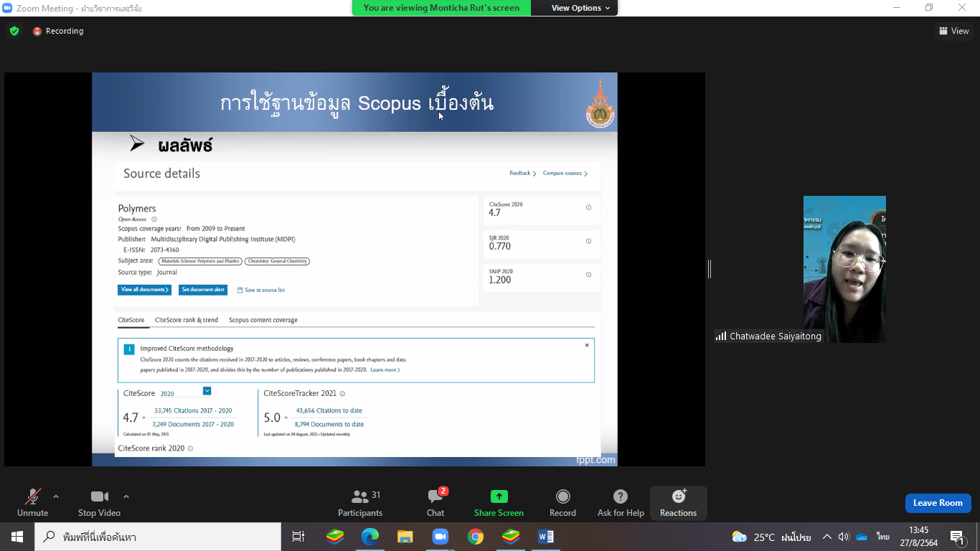Switch layout with the View button
The width and height of the screenshot is (980, 551).
click(954, 31)
